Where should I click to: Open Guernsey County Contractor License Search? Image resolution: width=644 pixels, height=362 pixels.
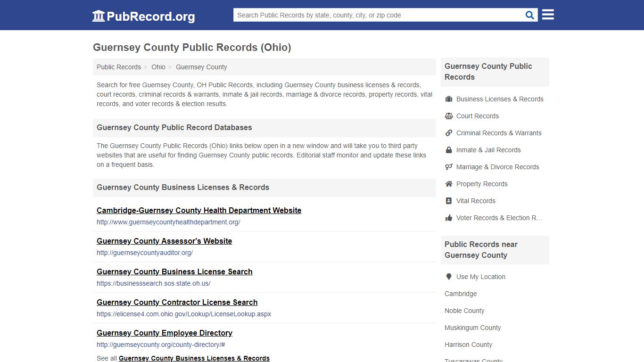coord(177,302)
